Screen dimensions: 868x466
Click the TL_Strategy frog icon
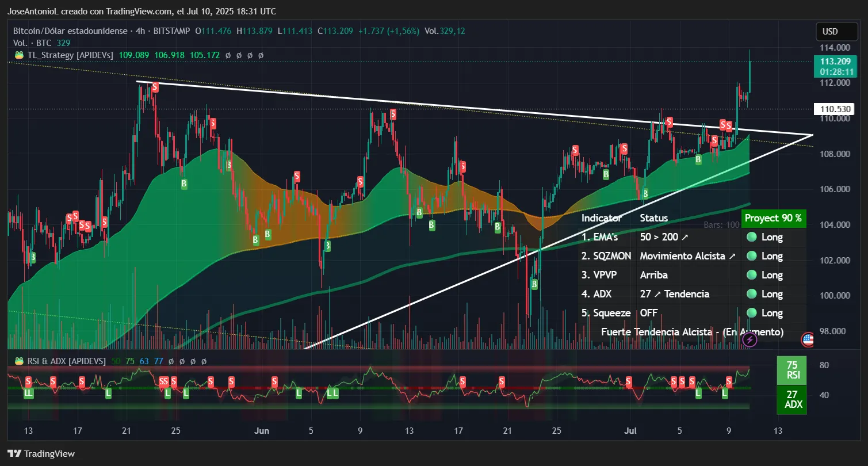click(19, 55)
